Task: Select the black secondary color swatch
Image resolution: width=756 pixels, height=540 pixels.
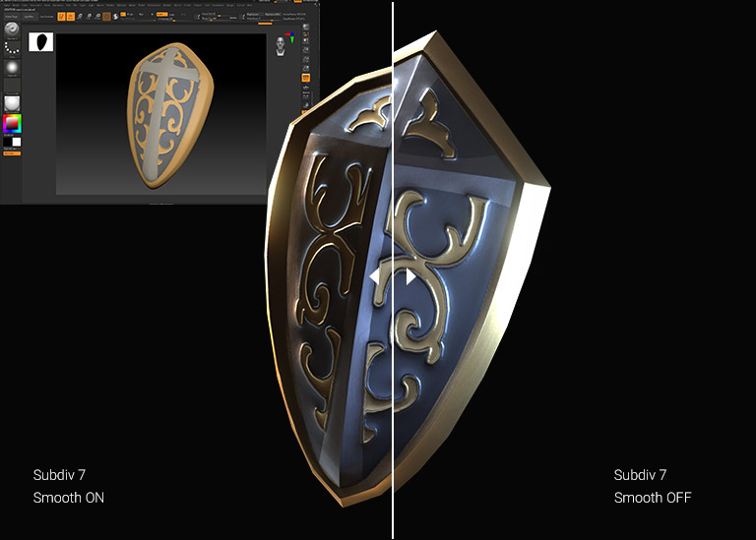Action: coord(7,142)
